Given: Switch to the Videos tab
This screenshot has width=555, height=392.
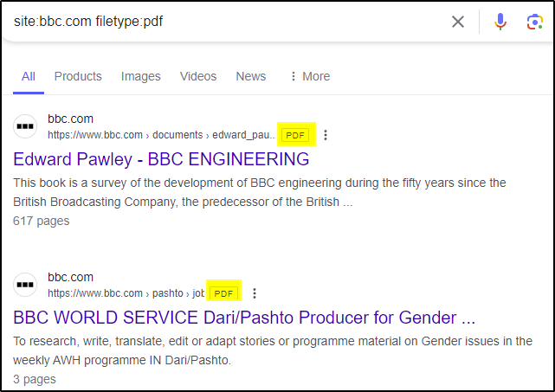Looking at the screenshot, I should 198,76.
